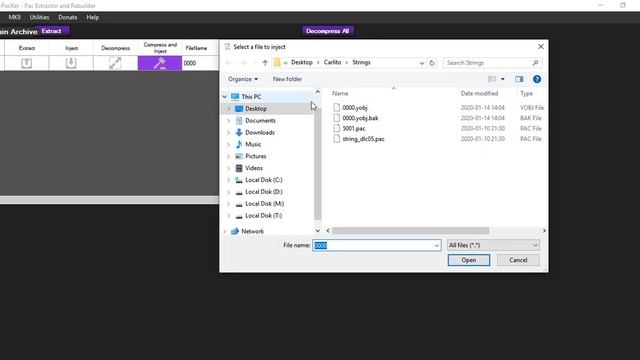The height and width of the screenshot is (360, 640).
Task: Click the Compress and Inject hammer icon
Action: [160, 63]
